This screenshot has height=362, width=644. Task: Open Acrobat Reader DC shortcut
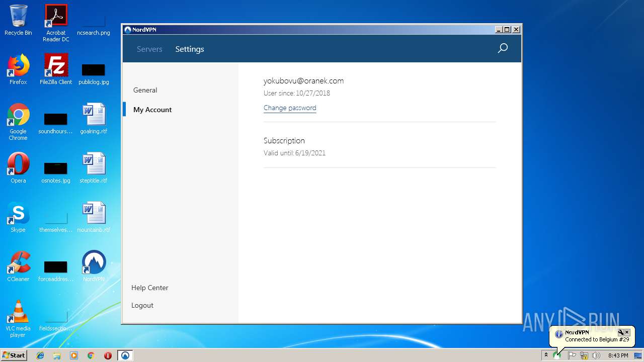[x=56, y=23]
